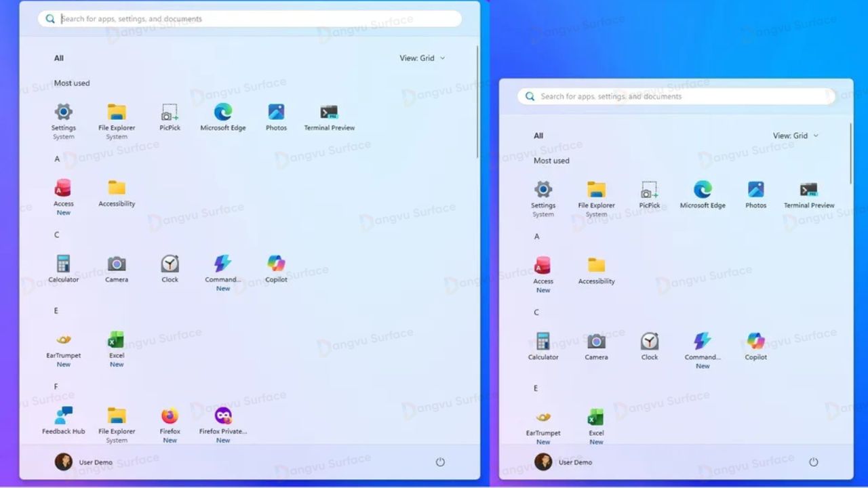
Task: Open Clock app in the left Start menu
Action: pos(170,269)
